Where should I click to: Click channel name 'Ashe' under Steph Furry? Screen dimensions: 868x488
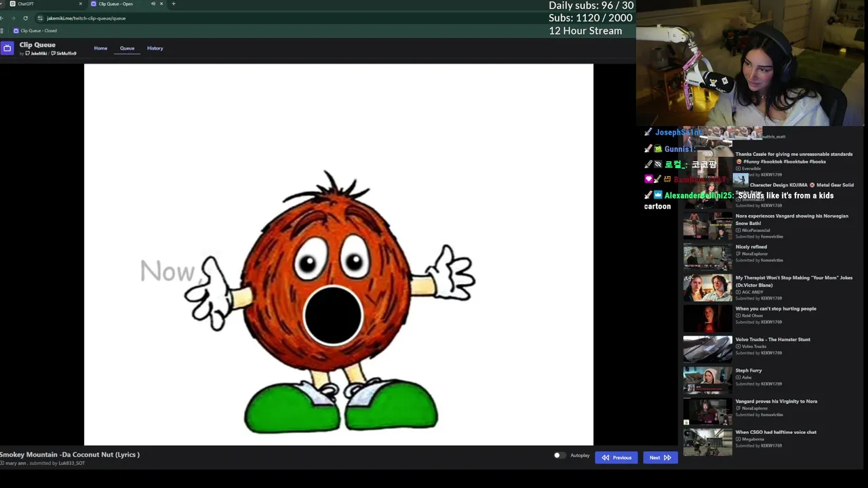747,378
